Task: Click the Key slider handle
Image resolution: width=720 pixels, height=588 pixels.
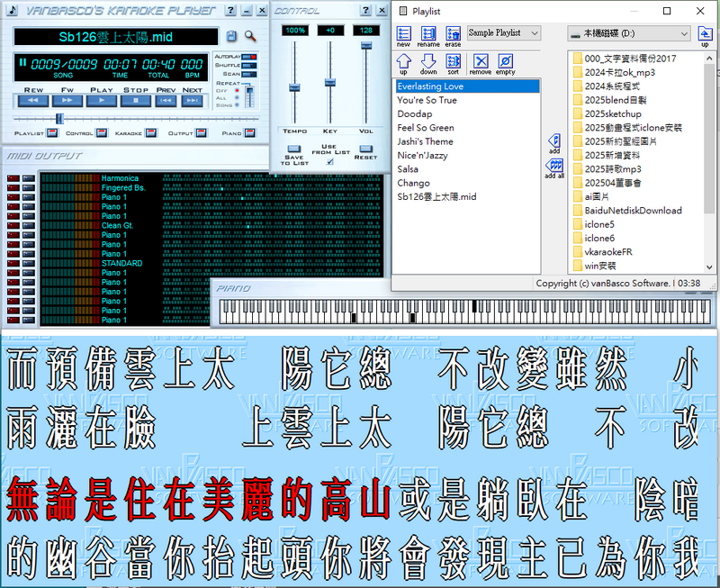Action: pos(330,82)
